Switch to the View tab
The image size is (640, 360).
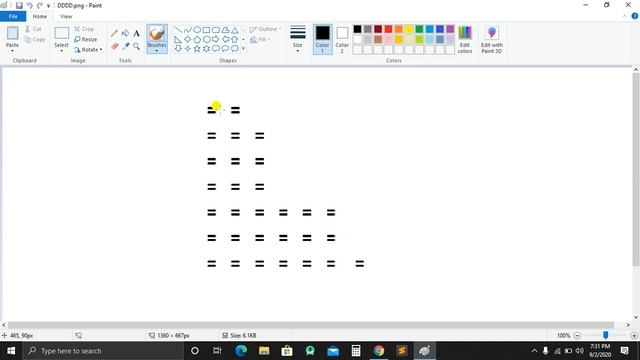coord(66,16)
